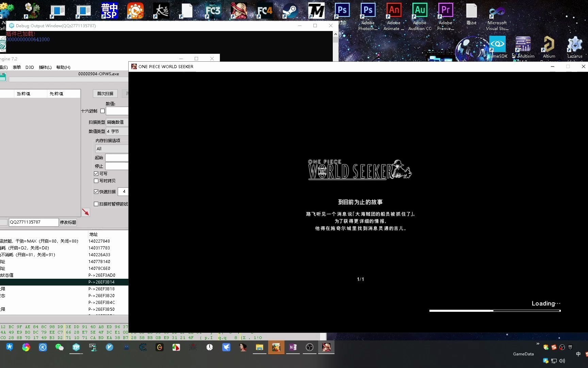Screen dimensions: 588x368
Task: Open the 表单 (table) menu in Cheat Engine
Action: 17,67
